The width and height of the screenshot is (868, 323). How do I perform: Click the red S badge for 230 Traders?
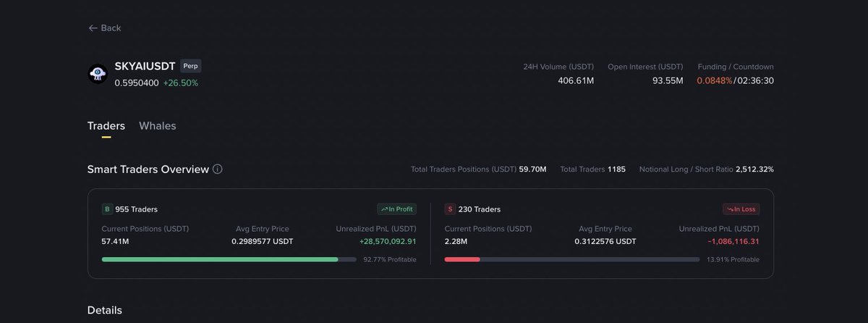[x=450, y=209]
